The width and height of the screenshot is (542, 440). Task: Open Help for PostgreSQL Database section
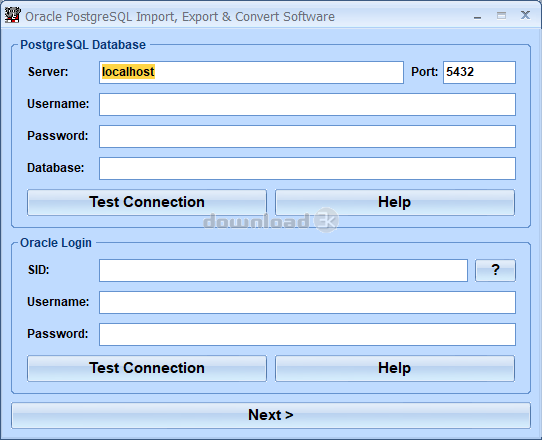pyautogui.click(x=395, y=202)
